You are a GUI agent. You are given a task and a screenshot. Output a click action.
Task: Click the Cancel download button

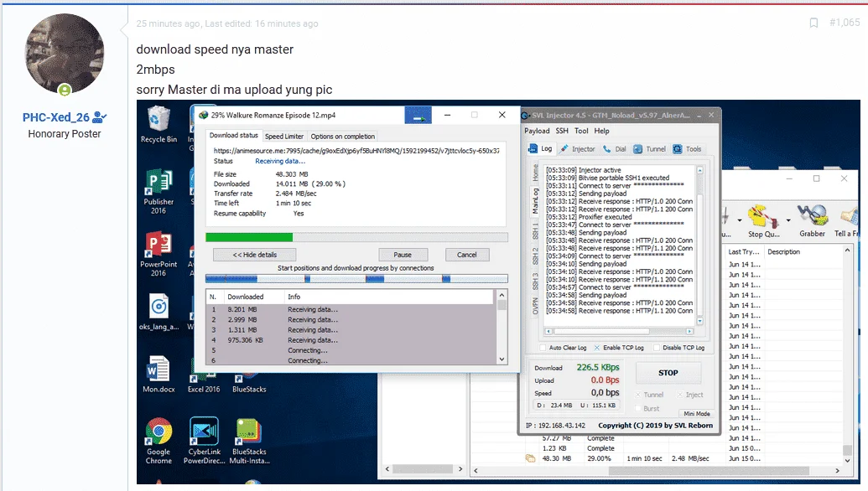(466, 255)
